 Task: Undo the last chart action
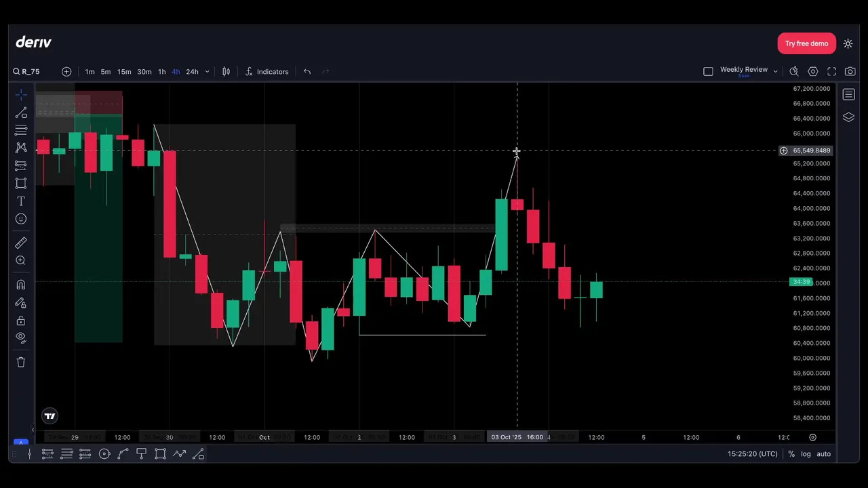307,72
